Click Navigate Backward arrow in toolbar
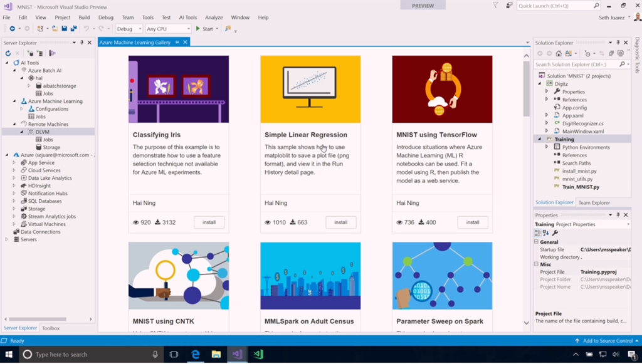Viewport: 642px width, 364px height. coord(11,29)
